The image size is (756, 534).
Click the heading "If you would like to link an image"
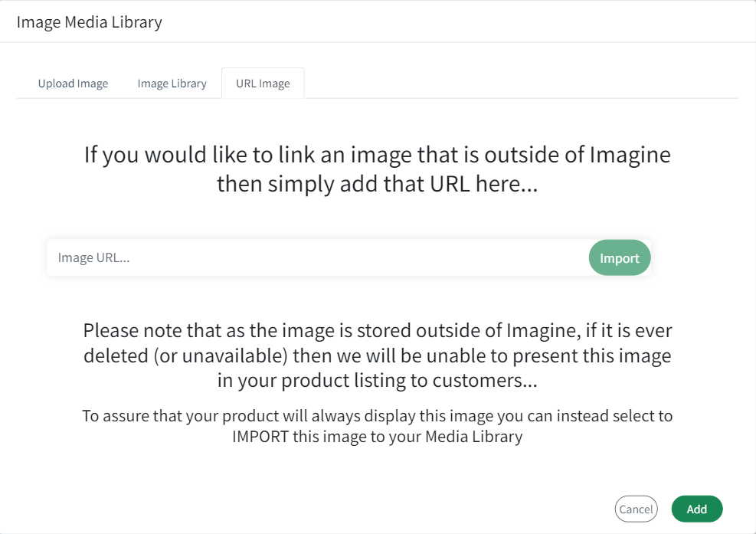(x=378, y=169)
